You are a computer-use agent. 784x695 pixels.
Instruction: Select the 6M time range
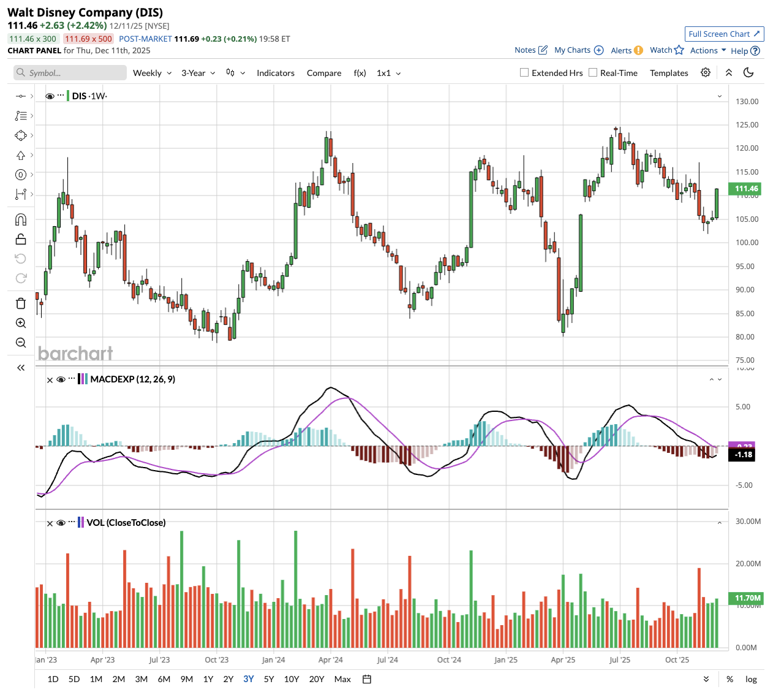(x=164, y=679)
